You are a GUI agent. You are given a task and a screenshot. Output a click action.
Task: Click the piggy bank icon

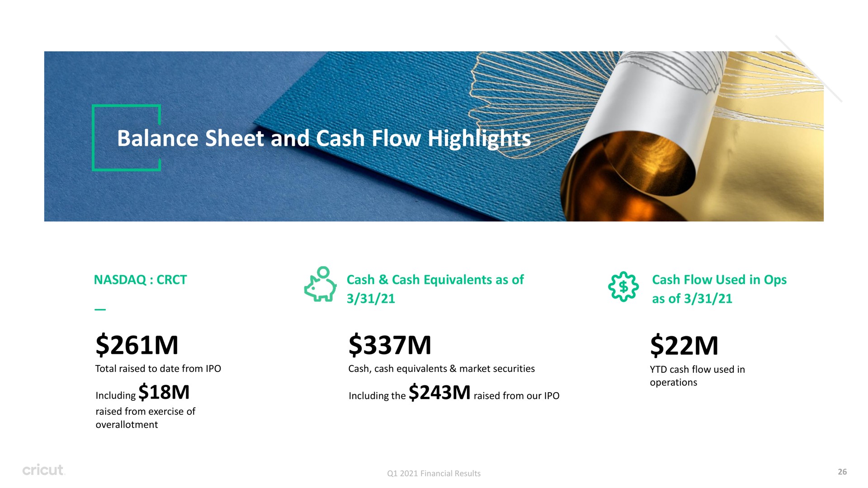click(321, 285)
